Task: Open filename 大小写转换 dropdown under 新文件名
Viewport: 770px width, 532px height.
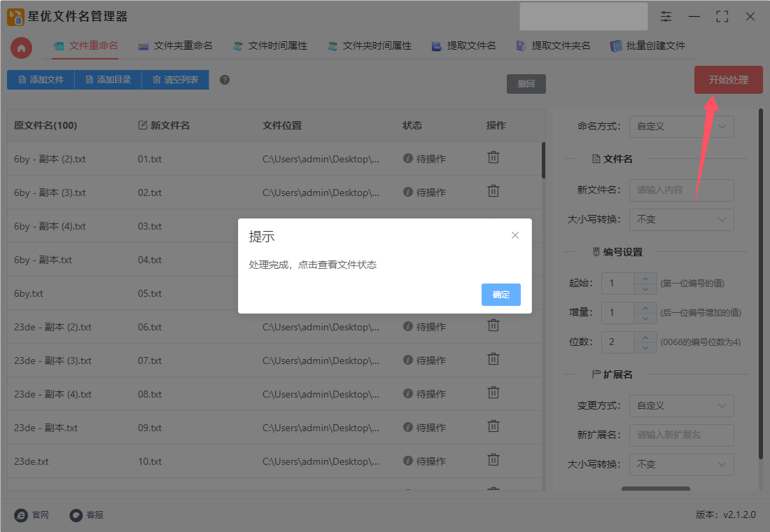Action: pos(682,220)
